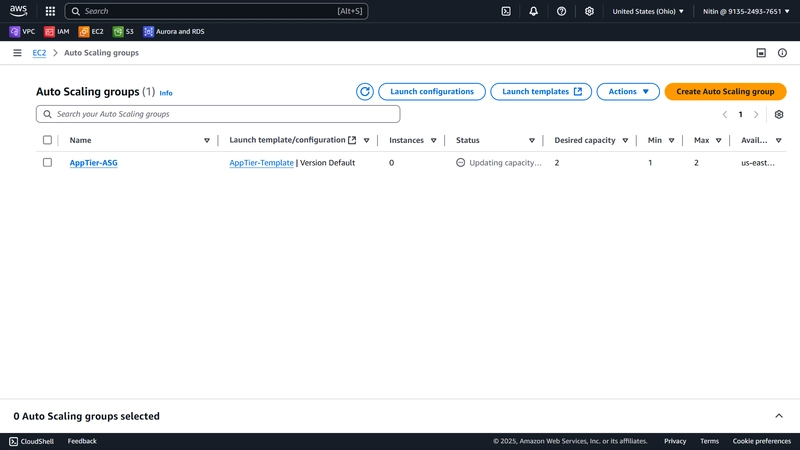
Task: Expand the Actions dropdown
Action: tap(628, 92)
